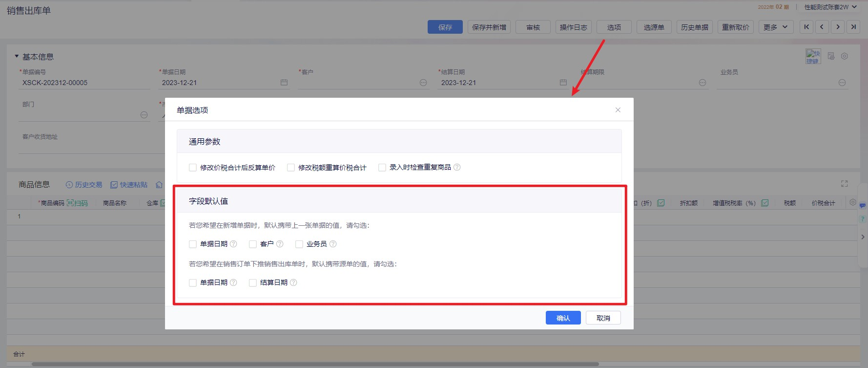This screenshot has width=868, height=368.
Task: Confirm dialog with 确认 button
Action: (563, 318)
